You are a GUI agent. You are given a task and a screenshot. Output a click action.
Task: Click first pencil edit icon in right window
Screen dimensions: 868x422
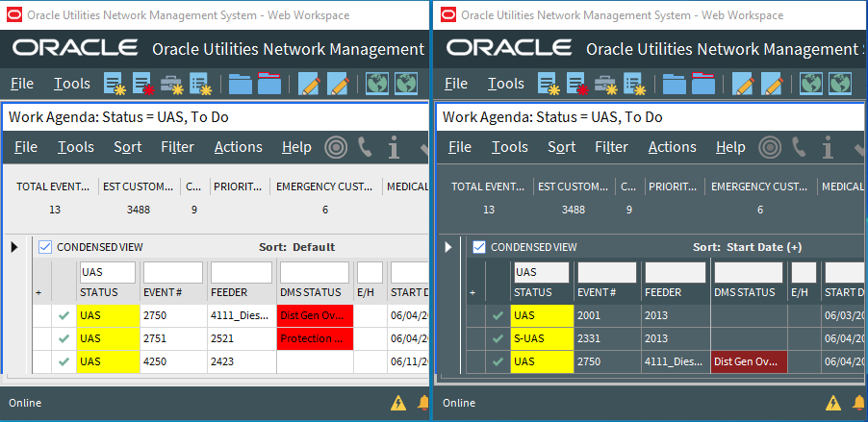(744, 84)
